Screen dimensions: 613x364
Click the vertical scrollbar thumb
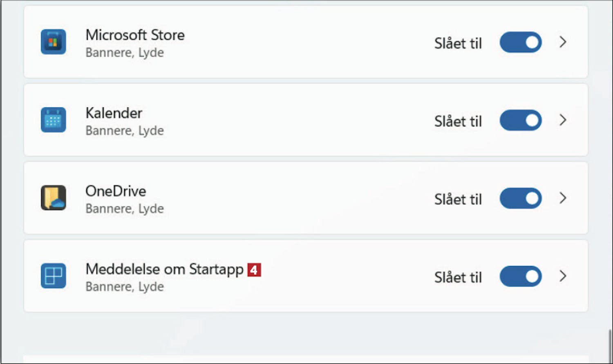point(610,345)
